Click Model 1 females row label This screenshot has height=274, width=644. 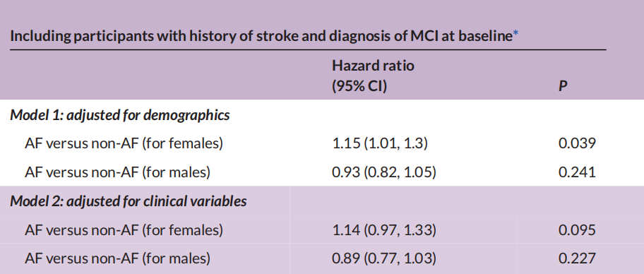click(124, 143)
